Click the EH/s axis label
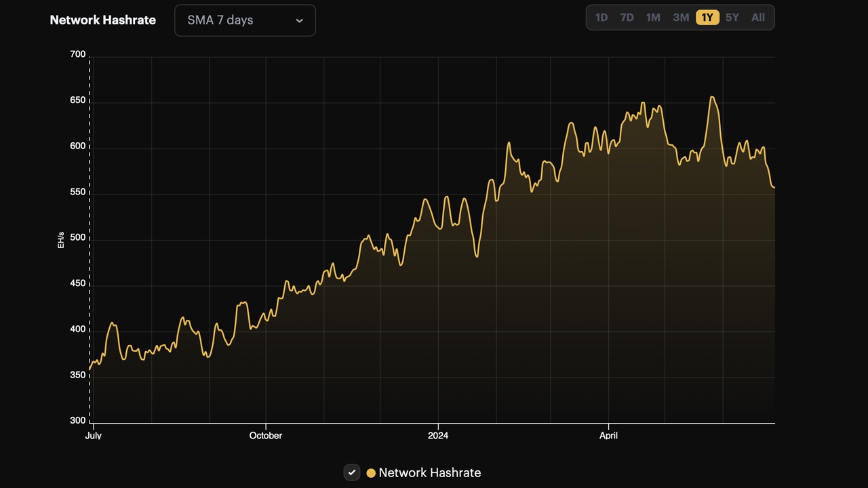 (60, 240)
